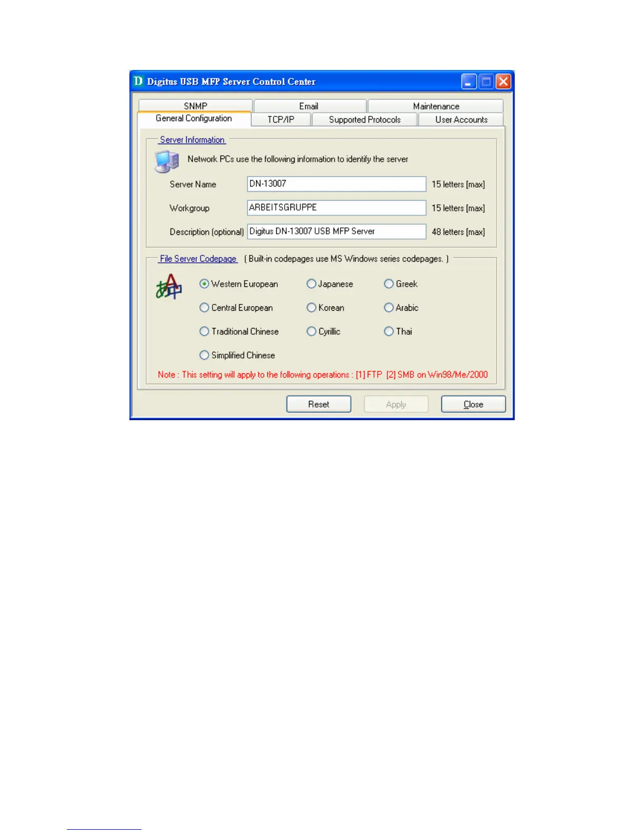The image size is (644, 834).
Task: Open the Email tab
Action: 310,106
